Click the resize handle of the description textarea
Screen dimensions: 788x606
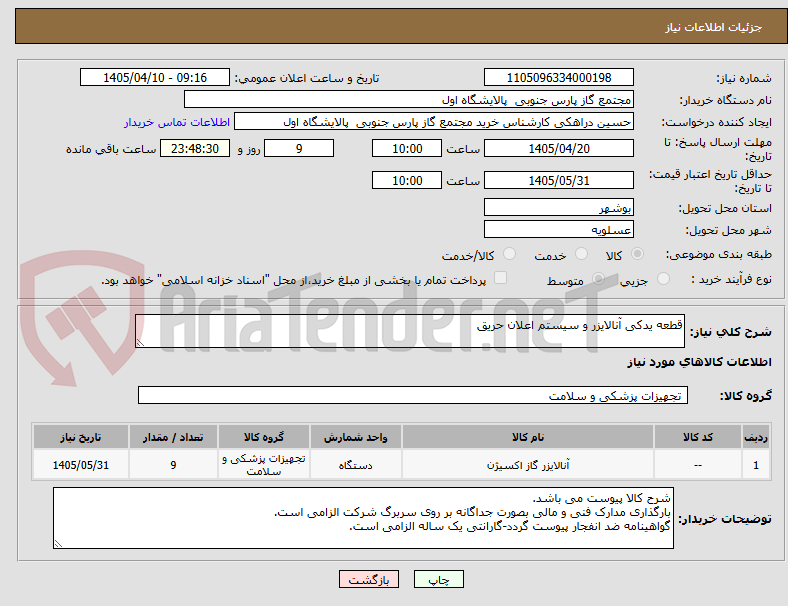click(140, 343)
